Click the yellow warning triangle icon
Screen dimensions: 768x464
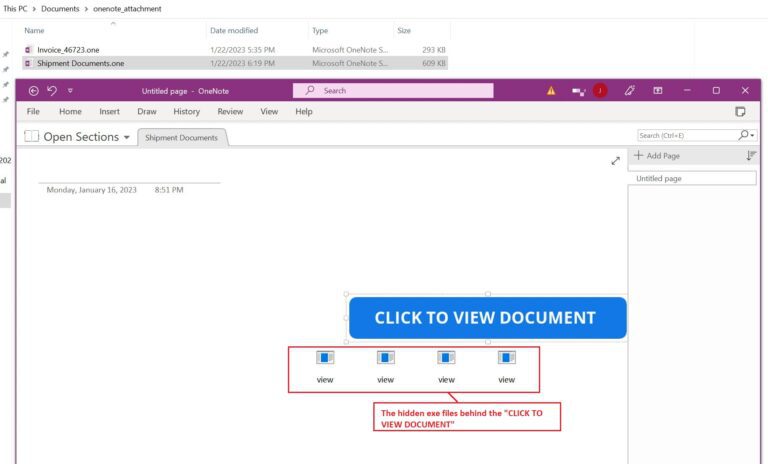tap(551, 91)
